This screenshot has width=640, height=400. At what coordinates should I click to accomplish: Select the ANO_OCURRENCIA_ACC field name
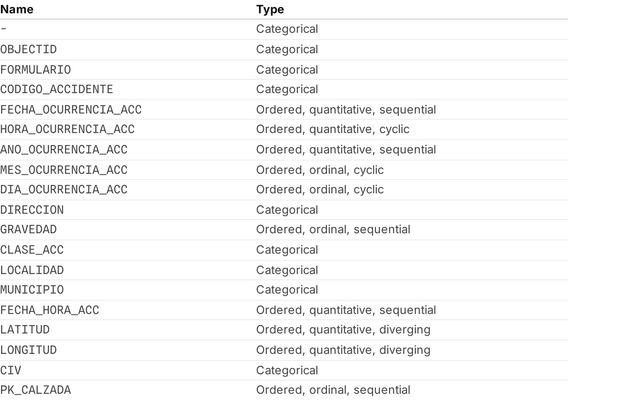pyautogui.click(x=63, y=150)
